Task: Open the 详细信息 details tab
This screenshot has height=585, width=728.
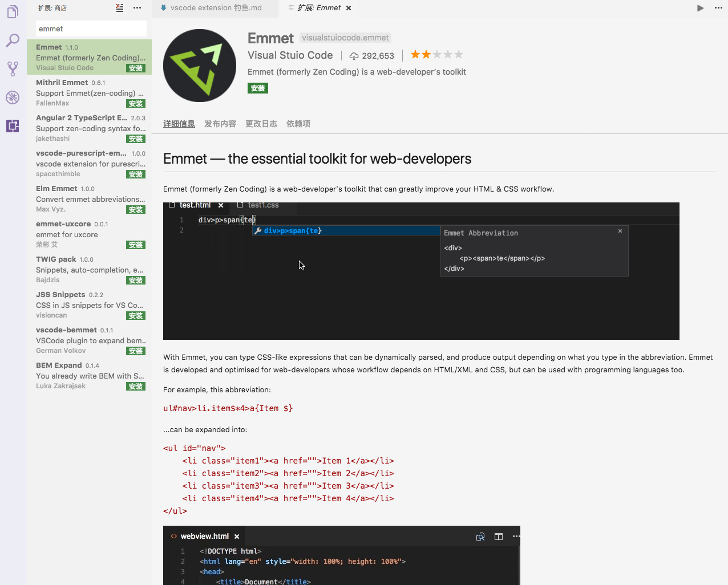Action: click(179, 124)
